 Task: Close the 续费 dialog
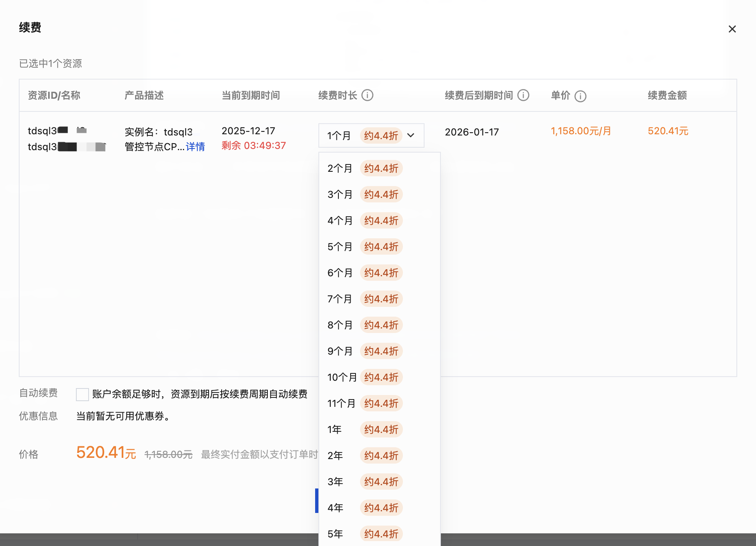click(x=732, y=29)
